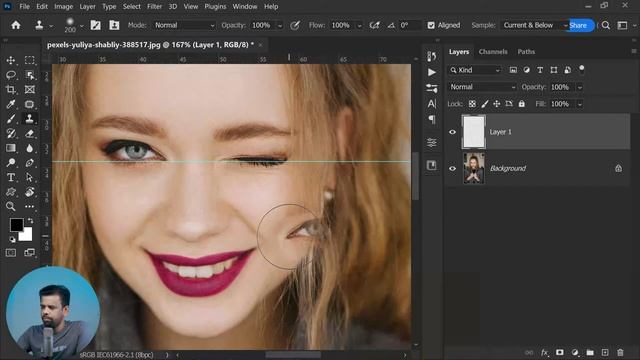Image resolution: width=640 pixels, height=360 pixels.
Task: Set the foreground color swatch
Action: pos(16,224)
